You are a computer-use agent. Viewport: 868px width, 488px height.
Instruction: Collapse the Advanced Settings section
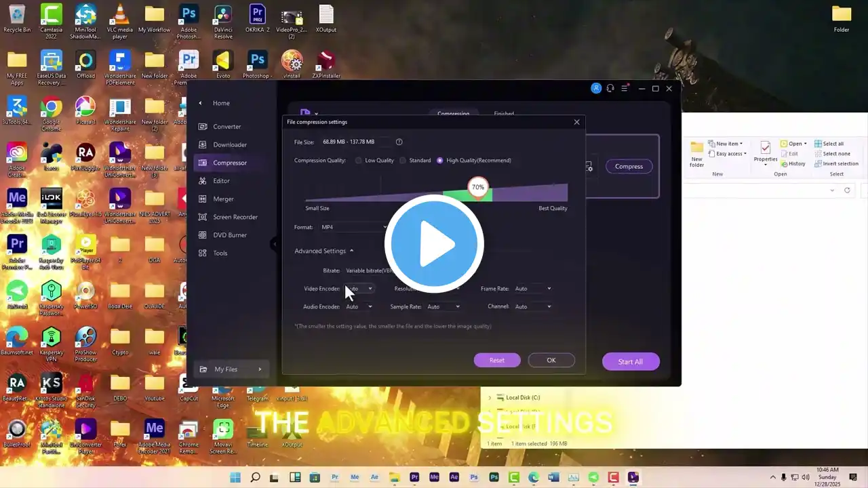click(x=324, y=251)
